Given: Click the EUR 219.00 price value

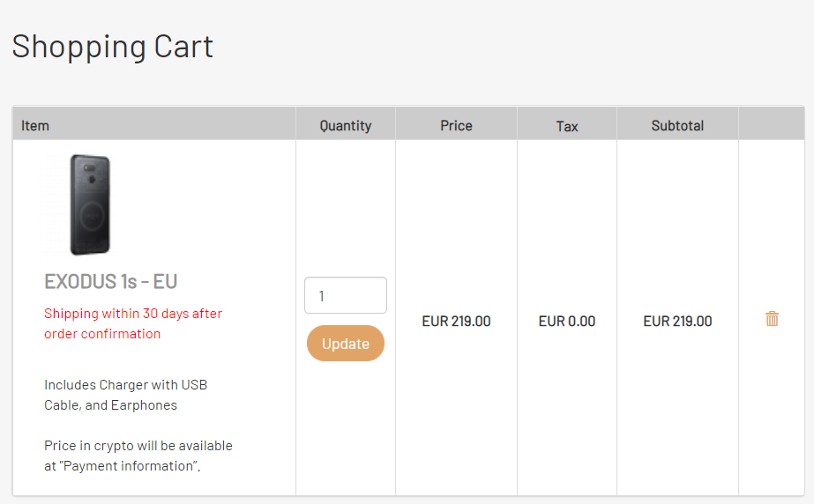Looking at the screenshot, I should coord(456,322).
